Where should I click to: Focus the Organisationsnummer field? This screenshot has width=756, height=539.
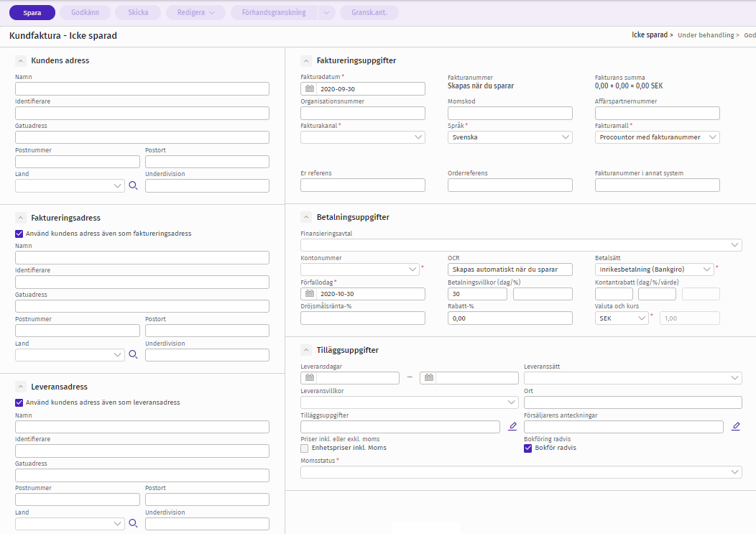(363, 113)
